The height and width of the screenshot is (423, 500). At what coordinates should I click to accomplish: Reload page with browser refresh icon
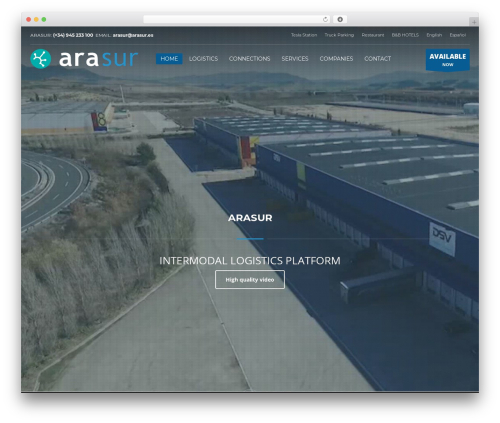[x=325, y=19]
